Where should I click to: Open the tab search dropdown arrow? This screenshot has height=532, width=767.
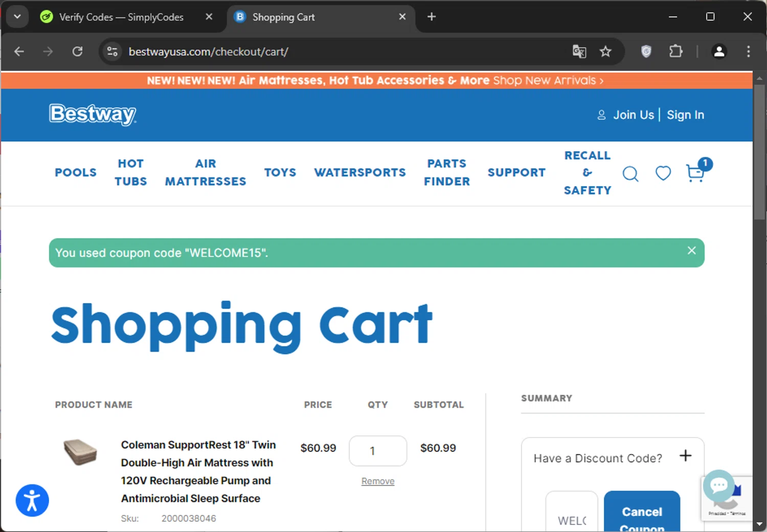(x=17, y=17)
